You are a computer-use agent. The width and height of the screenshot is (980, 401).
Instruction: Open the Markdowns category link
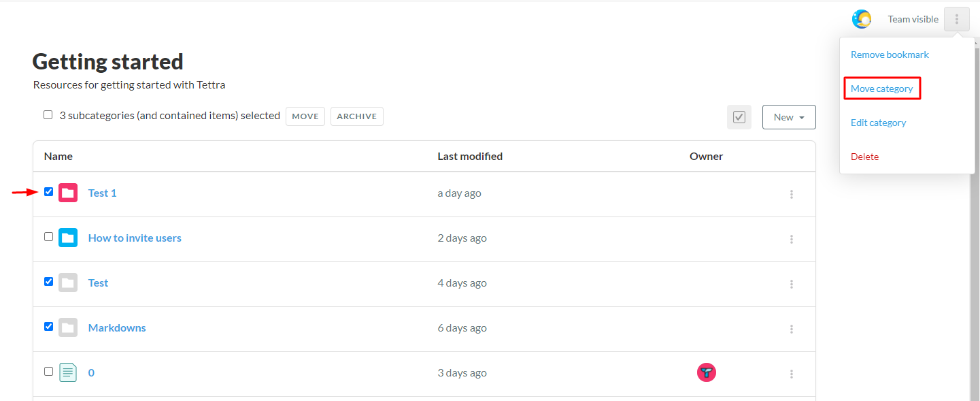click(x=117, y=328)
